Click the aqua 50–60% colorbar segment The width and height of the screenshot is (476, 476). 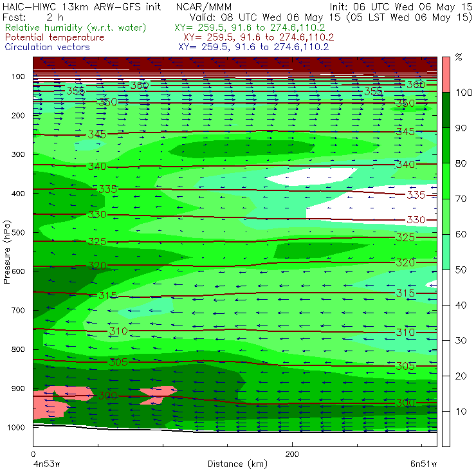[446, 252]
